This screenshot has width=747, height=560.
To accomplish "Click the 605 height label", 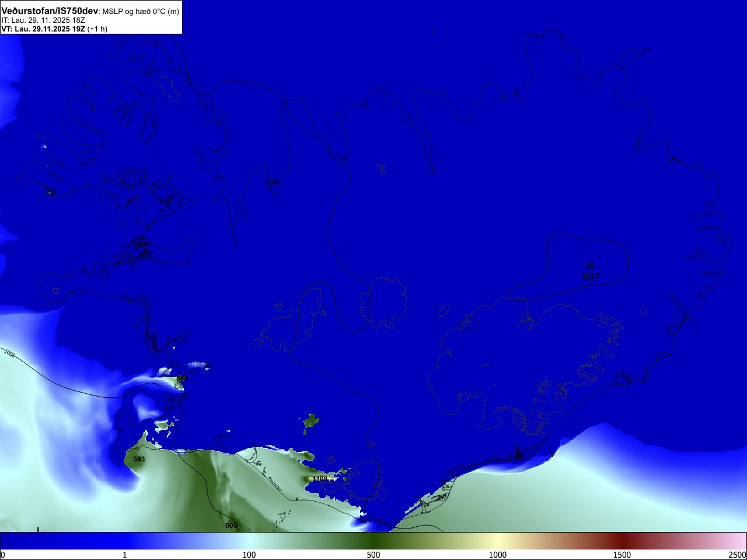I will pos(231,526).
